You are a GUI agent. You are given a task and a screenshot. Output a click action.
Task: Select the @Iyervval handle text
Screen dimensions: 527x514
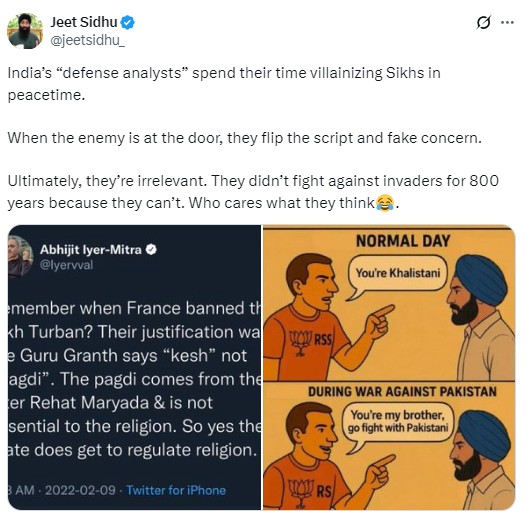point(66,265)
